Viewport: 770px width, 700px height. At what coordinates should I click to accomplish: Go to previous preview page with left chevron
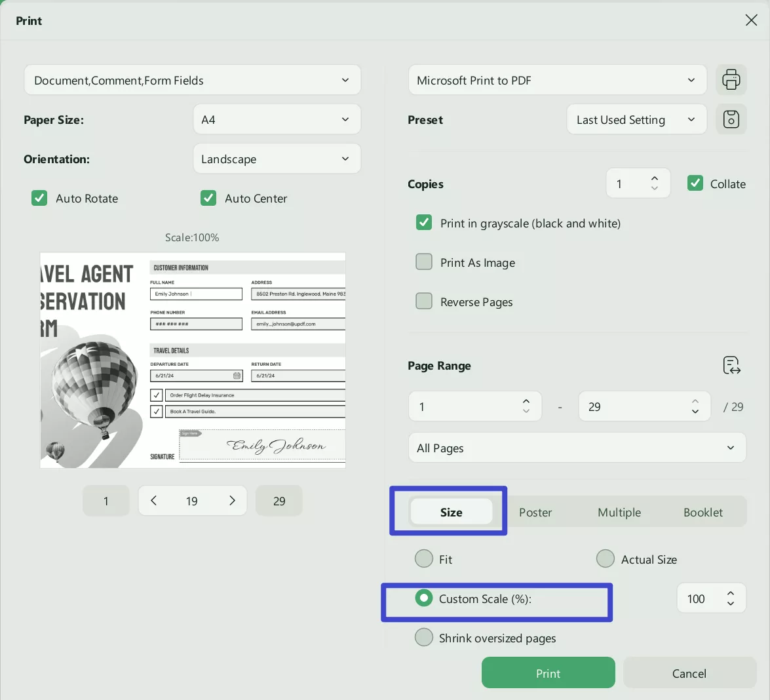pyautogui.click(x=153, y=500)
